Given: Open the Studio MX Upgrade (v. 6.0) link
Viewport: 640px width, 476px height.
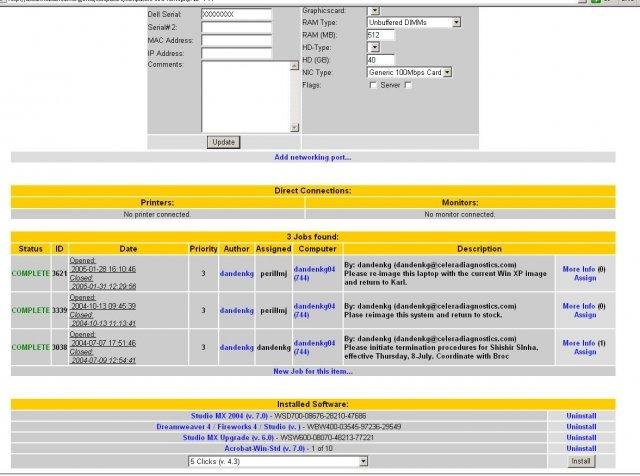Looking at the screenshot, I should coord(228,437).
